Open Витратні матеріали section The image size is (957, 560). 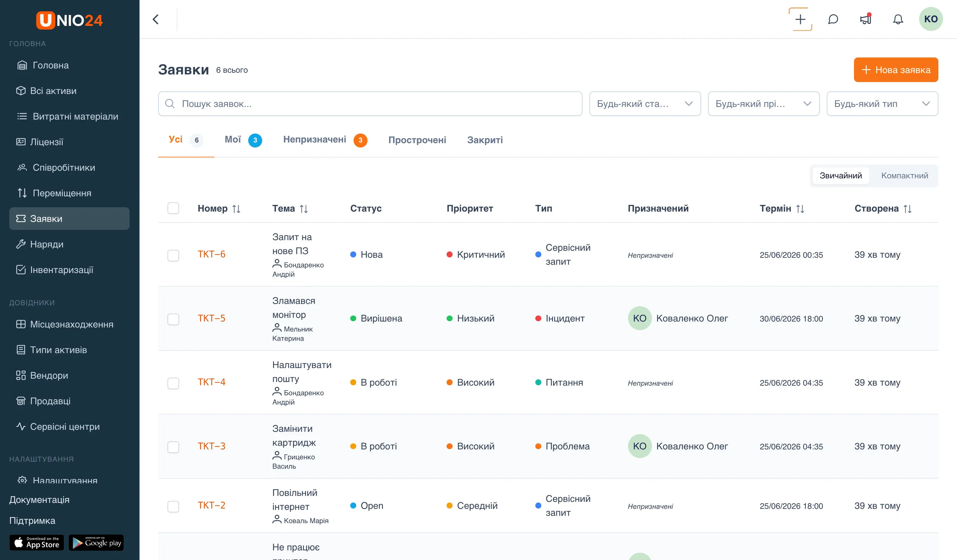pyautogui.click(x=69, y=116)
